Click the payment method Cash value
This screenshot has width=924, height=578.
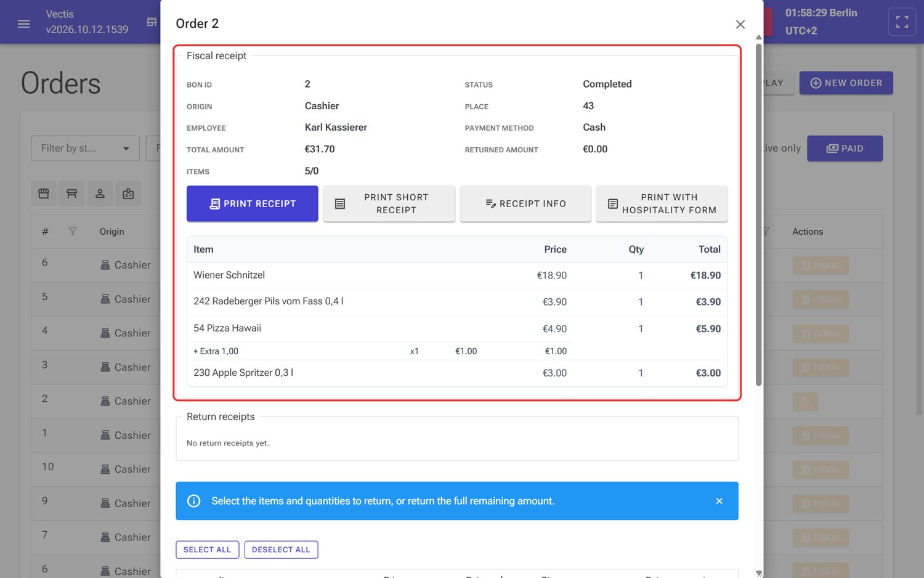pos(594,128)
